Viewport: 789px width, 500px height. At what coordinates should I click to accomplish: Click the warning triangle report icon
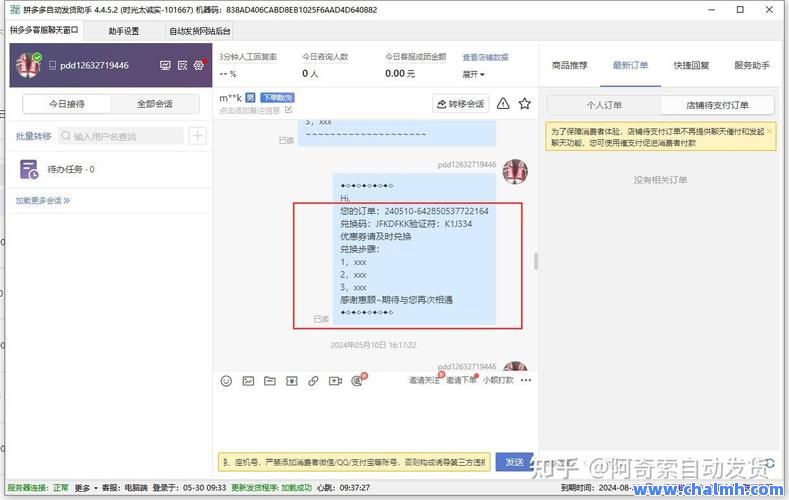pyautogui.click(x=503, y=104)
